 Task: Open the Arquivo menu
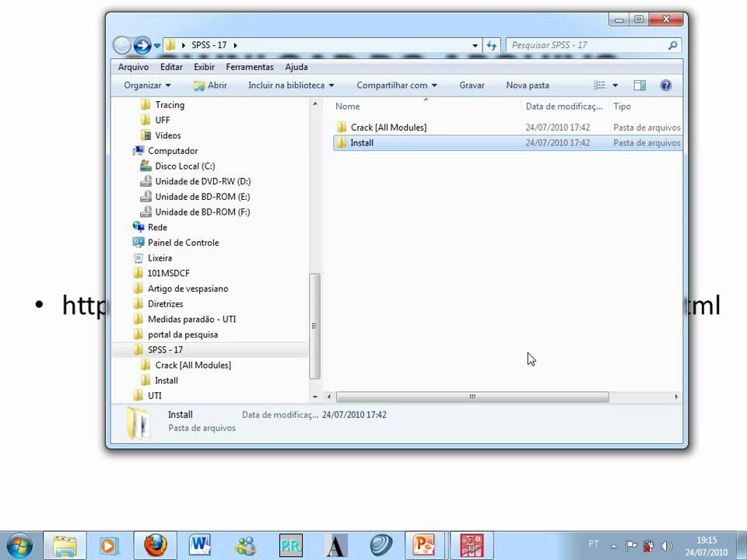click(133, 67)
